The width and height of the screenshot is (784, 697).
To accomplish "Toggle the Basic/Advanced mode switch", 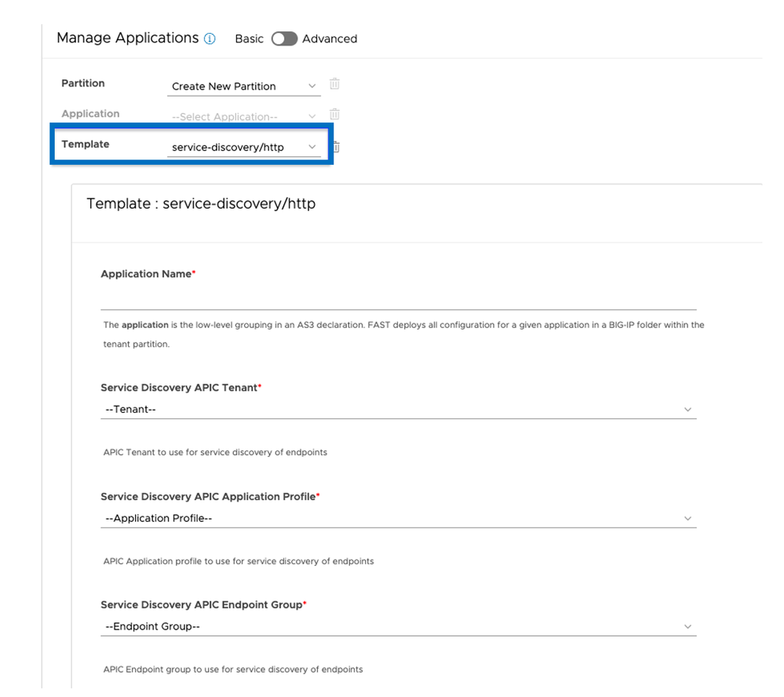I will click(x=284, y=38).
